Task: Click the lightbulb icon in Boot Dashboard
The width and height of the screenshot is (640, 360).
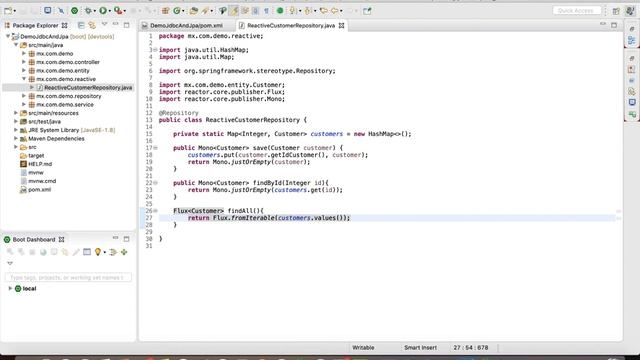Action: [98, 252]
